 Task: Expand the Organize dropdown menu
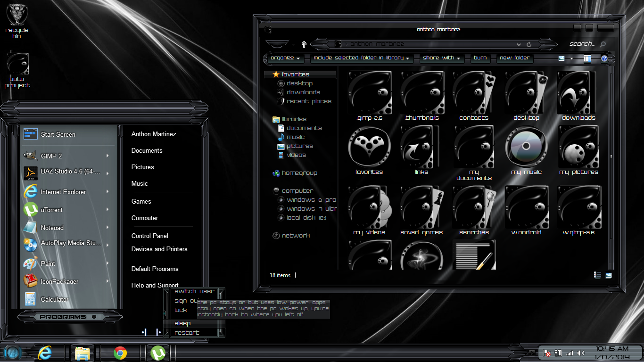[286, 58]
